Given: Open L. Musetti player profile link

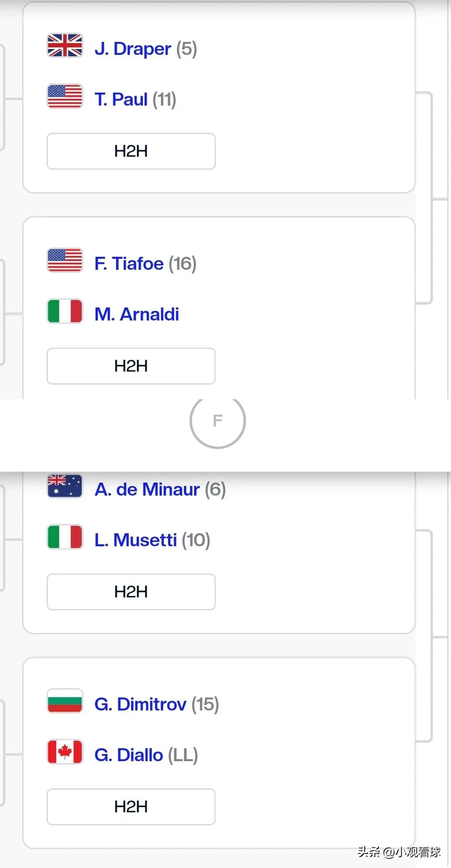Looking at the screenshot, I should point(135,540).
